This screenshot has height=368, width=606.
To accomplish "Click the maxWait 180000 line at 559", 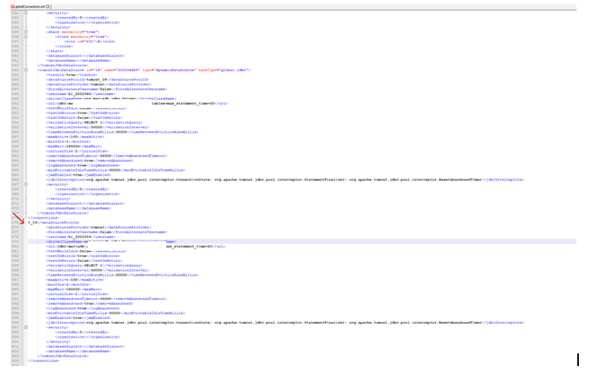I will pos(74,147).
